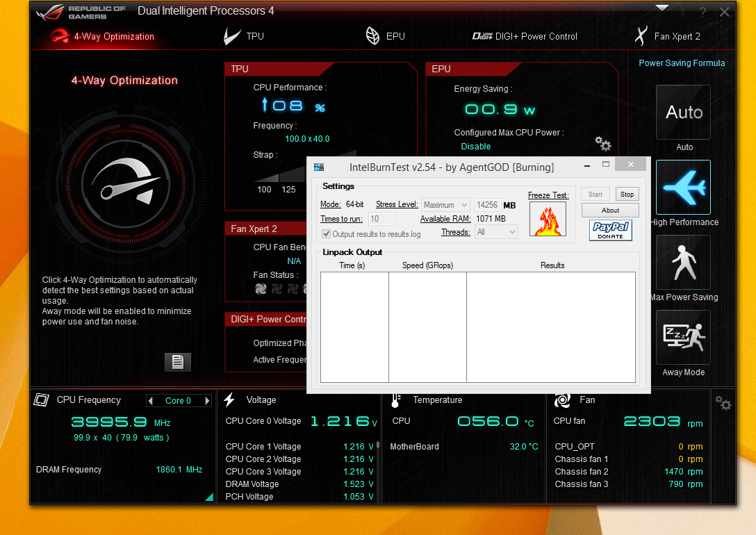Screen dimensions: 756x535
Task: Click the 14256 MB memory field
Action: pyautogui.click(x=488, y=205)
